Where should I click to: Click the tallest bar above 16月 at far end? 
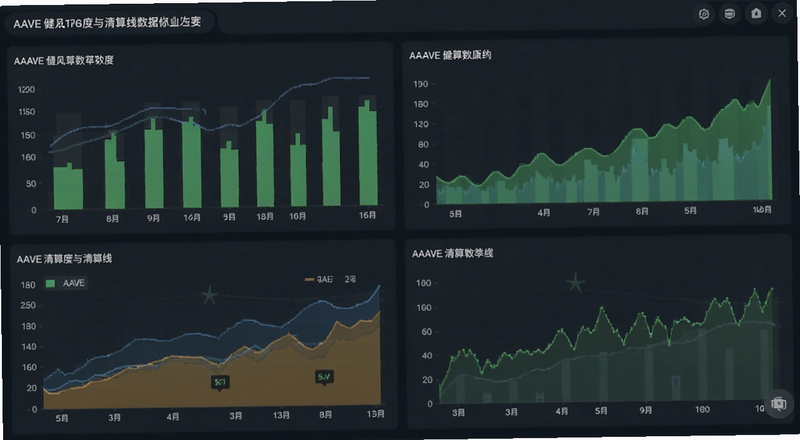tap(368, 153)
